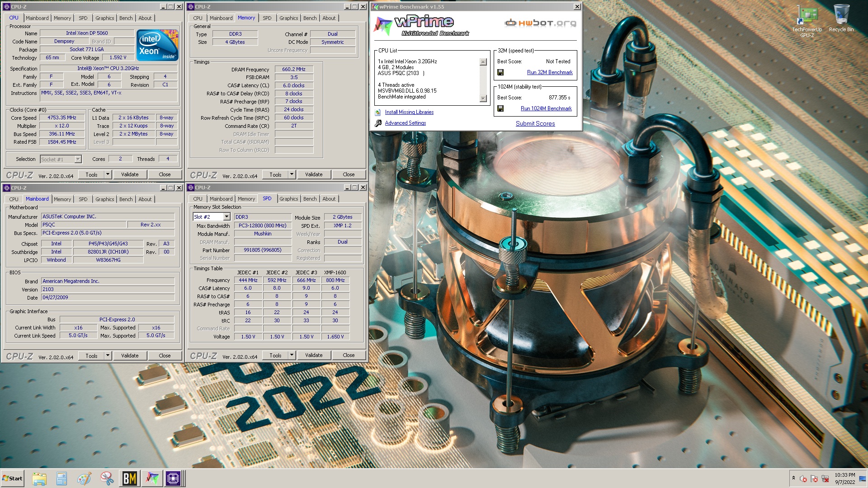Click Part Number 991805 (996805)
The width and height of the screenshot is (868, 488).
263,250
